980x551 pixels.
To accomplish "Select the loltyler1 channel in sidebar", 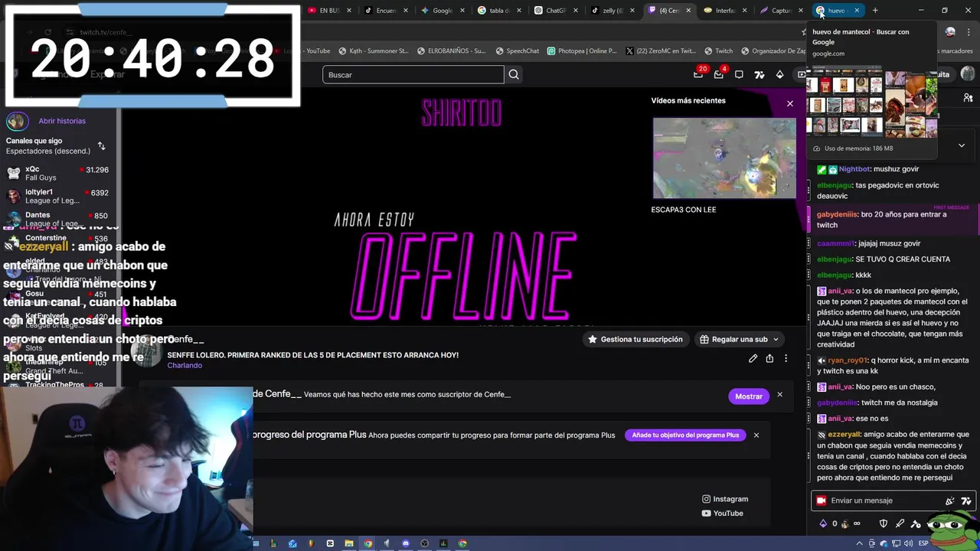I will point(57,196).
